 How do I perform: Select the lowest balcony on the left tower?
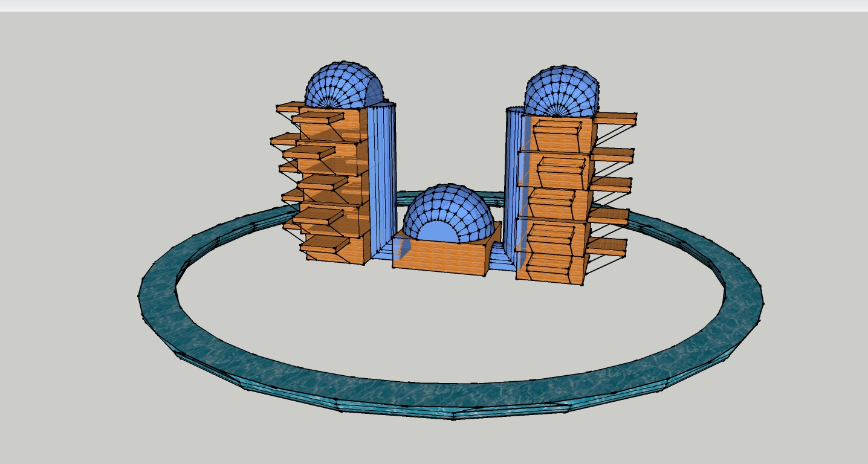pos(326,244)
